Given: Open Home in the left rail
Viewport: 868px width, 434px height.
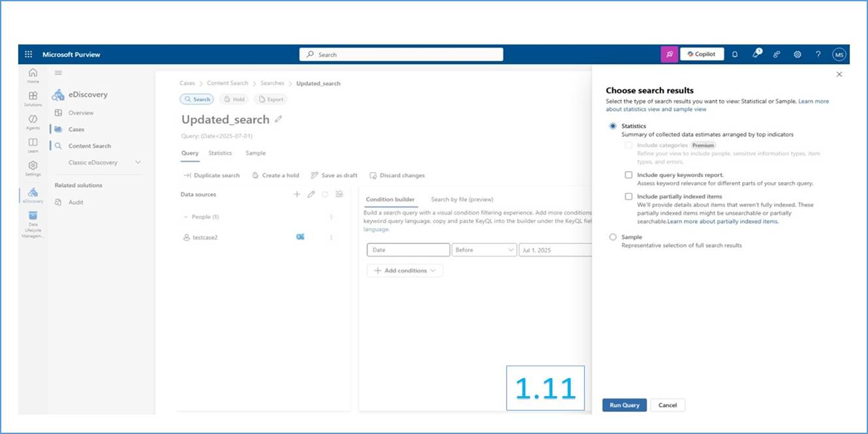Looking at the screenshot, I should click(33, 76).
